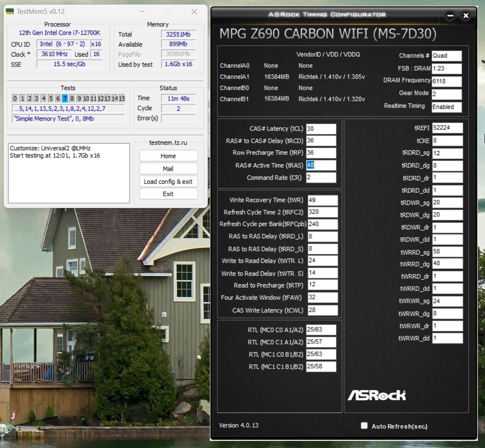Click the DRAM Frequency field
Screen dimensions: 485x448
[447, 81]
